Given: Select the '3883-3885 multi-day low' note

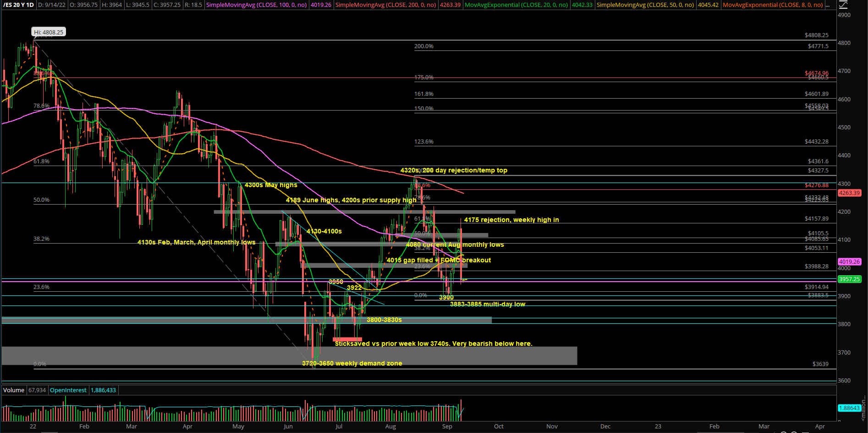Looking at the screenshot, I should click(488, 304).
